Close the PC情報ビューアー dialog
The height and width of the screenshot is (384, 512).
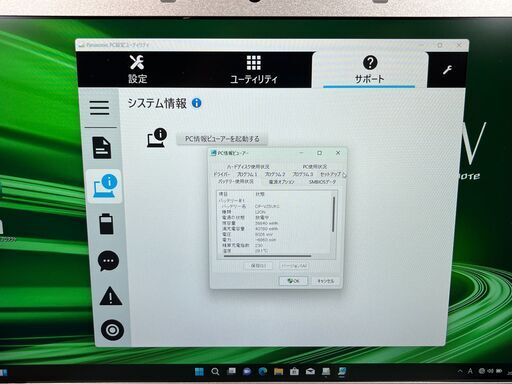tap(338, 153)
